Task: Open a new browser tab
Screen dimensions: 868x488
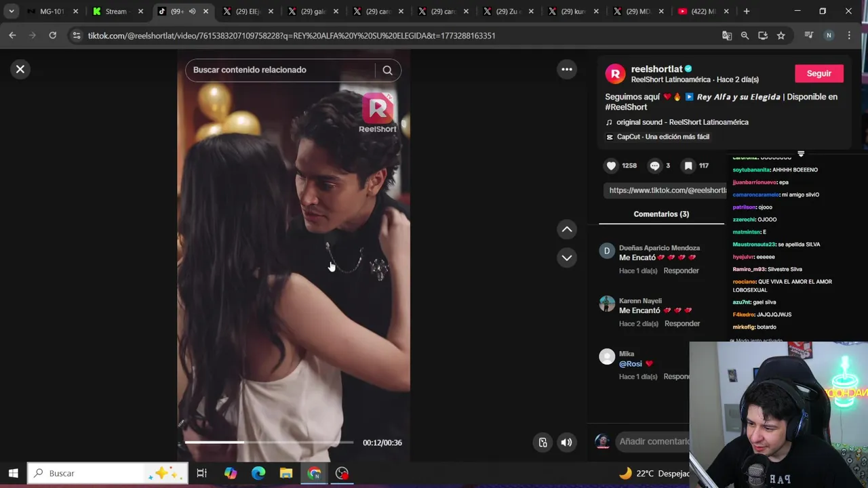Action: click(x=747, y=12)
